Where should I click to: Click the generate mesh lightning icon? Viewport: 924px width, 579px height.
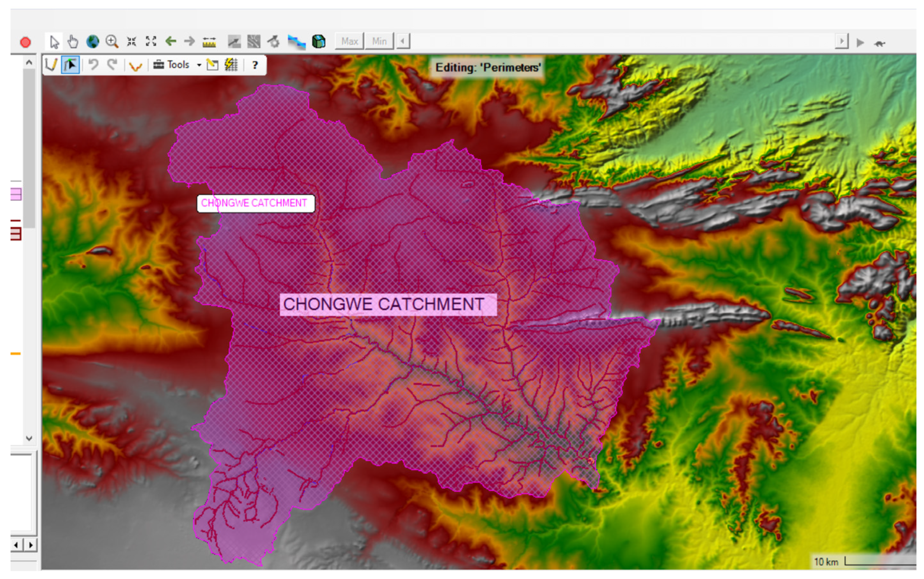[x=231, y=65]
